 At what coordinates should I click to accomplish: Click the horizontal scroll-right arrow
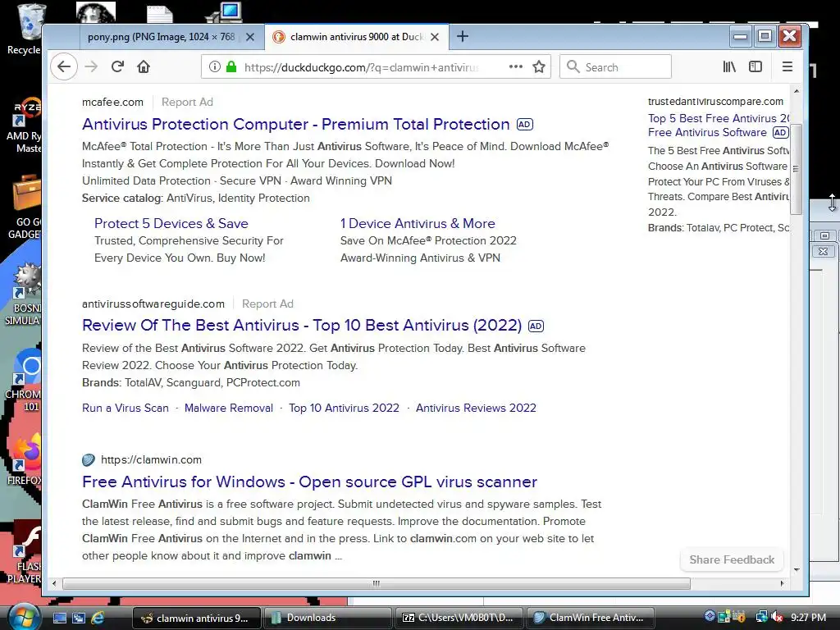pos(782,583)
